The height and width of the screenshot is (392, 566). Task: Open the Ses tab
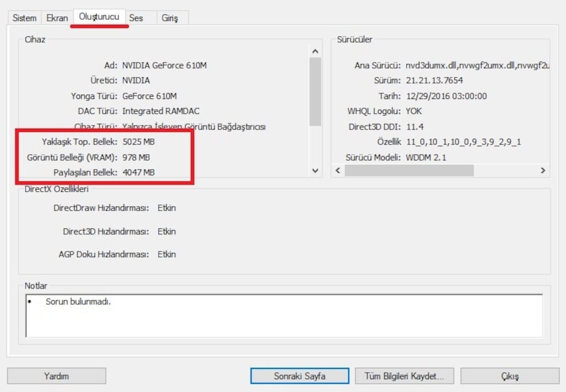pyautogui.click(x=136, y=18)
